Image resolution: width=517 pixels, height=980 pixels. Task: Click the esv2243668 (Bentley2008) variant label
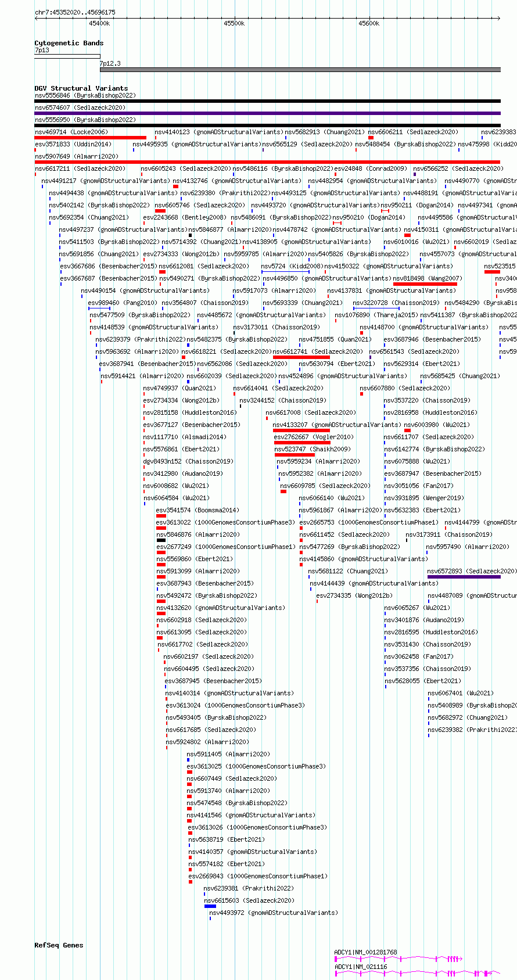[185, 217]
